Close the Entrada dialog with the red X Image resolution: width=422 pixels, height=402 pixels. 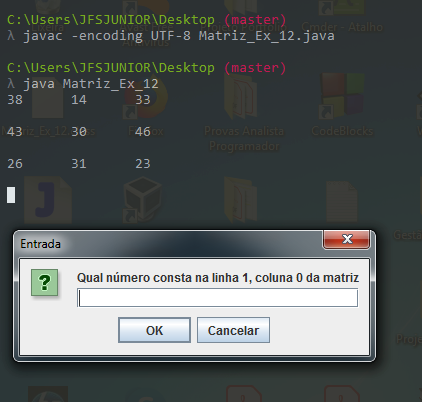pyautogui.click(x=347, y=239)
